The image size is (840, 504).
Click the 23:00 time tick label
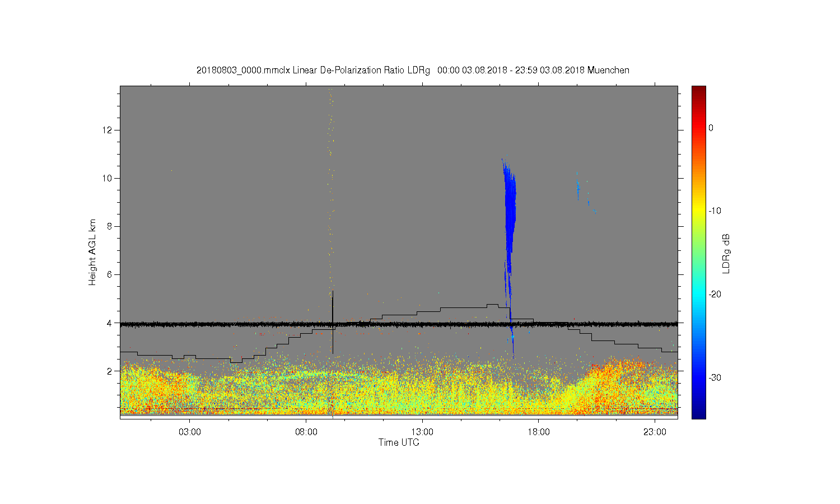coord(655,432)
